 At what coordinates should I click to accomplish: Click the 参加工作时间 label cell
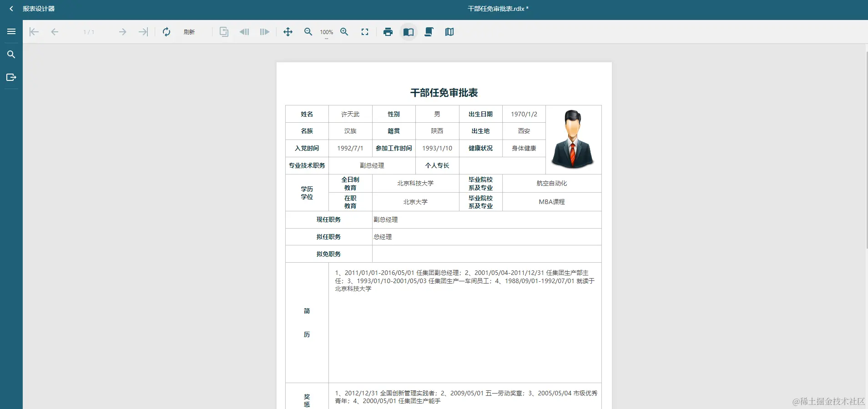[394, 148]
